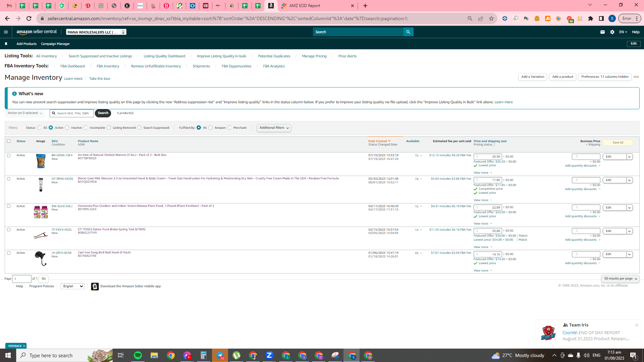644x362 pixels.
Task: Open the Manage Pricing tool
Action: click(x=314, y=56)
